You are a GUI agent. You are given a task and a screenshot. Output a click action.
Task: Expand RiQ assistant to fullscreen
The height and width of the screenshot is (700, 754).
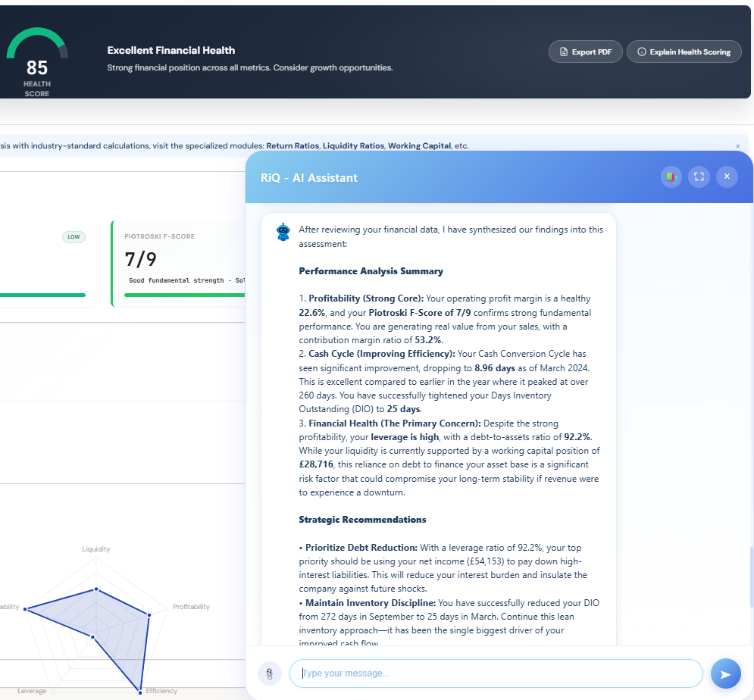(x=699, y=177)
